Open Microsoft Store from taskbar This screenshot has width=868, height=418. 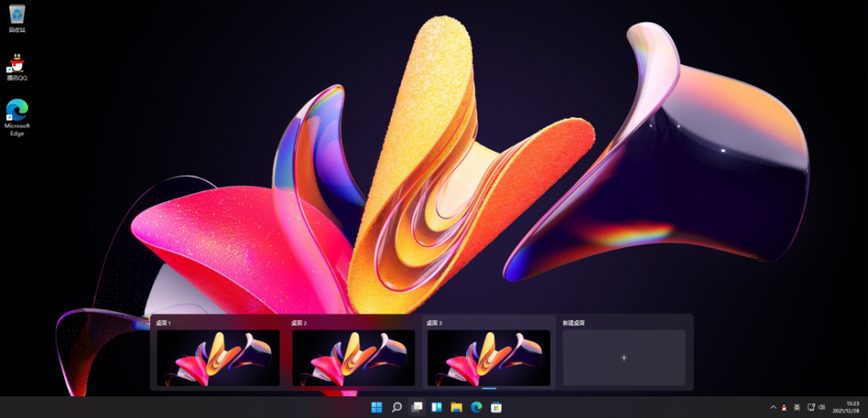click(496, 407)
